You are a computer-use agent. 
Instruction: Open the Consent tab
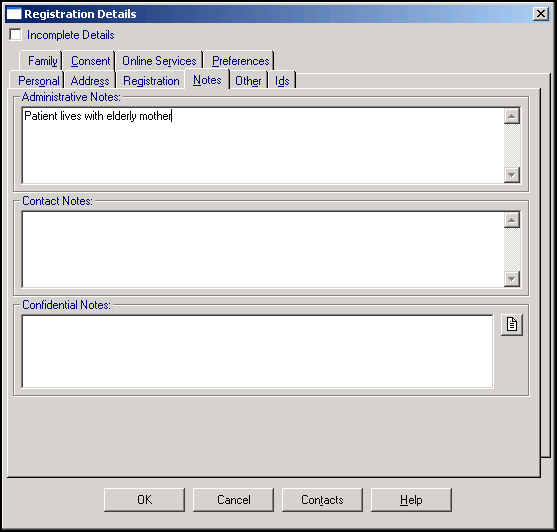90,61
